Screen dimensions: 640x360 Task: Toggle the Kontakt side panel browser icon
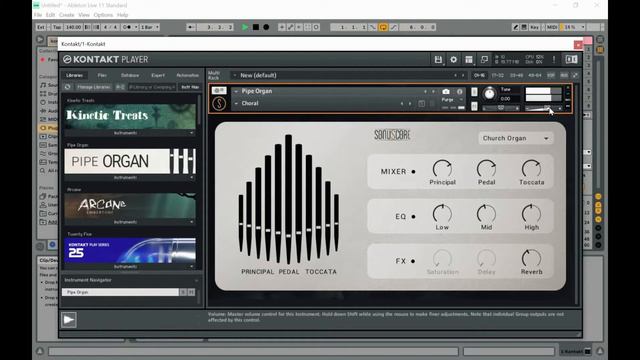coord(571,60)
